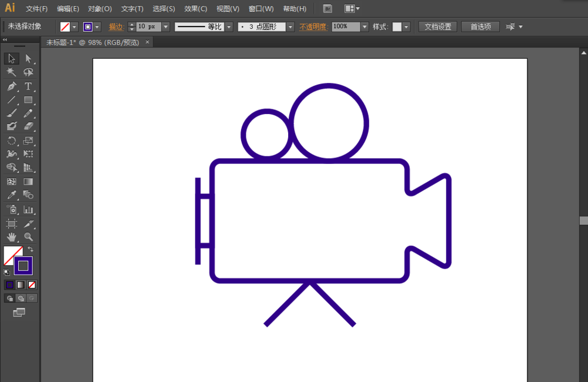Select the Pen tool

11,86
